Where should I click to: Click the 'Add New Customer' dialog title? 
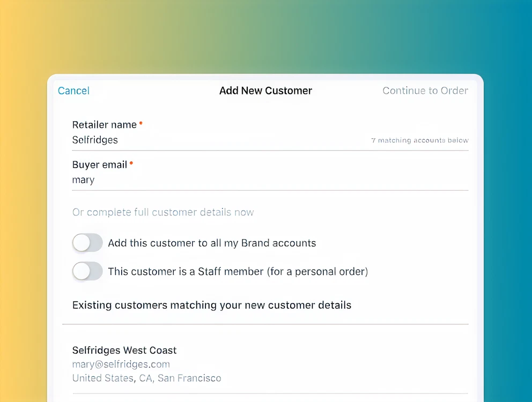[265, 91]
